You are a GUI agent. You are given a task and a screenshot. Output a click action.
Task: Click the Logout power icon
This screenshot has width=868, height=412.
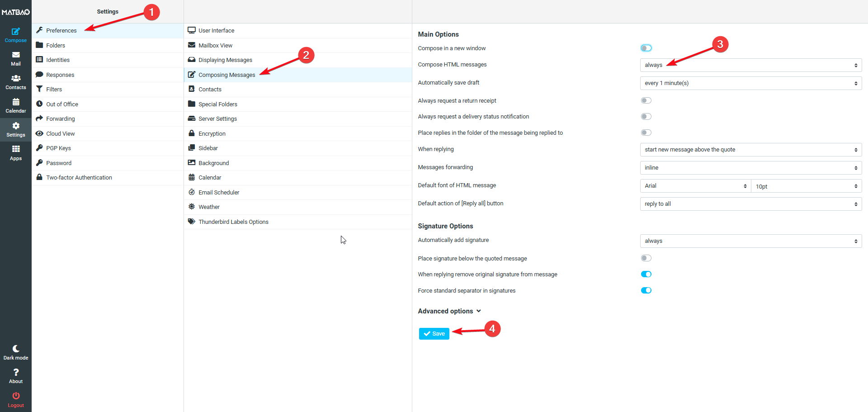pos(15,399)
